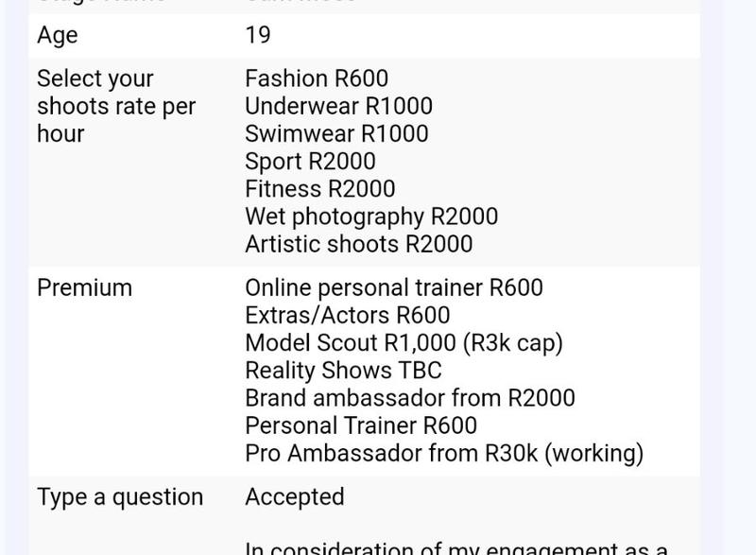Click Pro Ambassador from R30k line
Viewport: 756px width, 555px height.
pyautogui.click(x=444, y=454)
